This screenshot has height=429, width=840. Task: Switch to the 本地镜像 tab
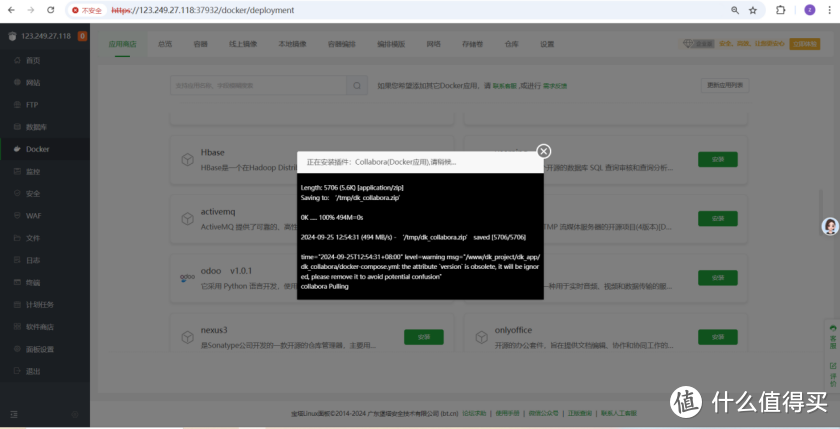point(292,44)
